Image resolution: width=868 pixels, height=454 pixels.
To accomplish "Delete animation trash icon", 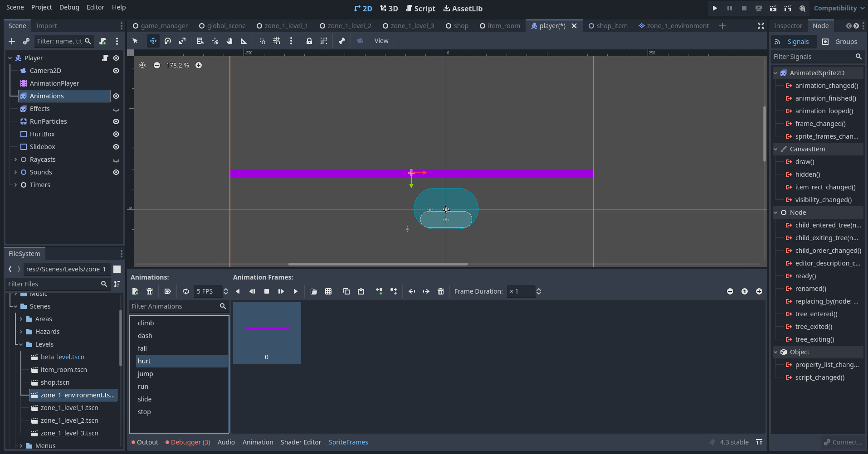I will click(x=150, y=291).
